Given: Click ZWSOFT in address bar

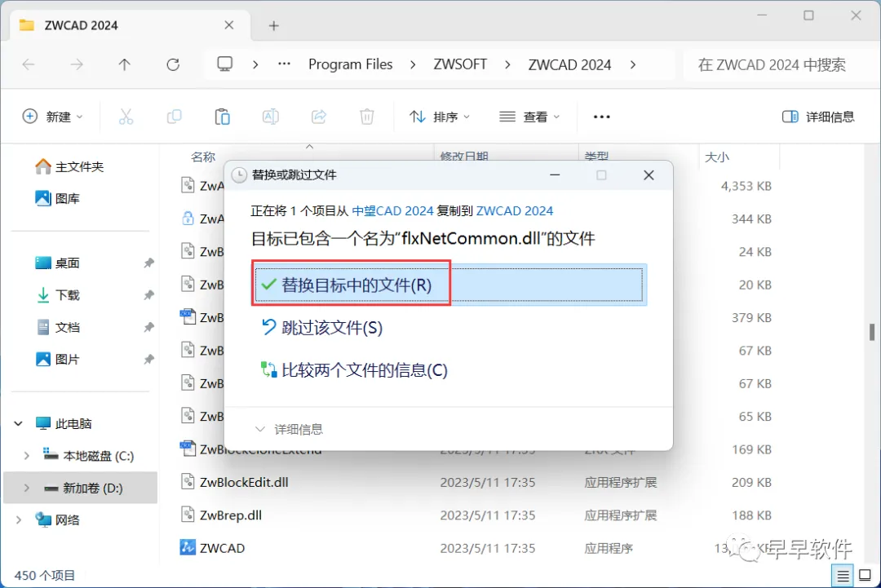Looking at the screenshot, I should [x=460, y=64].
